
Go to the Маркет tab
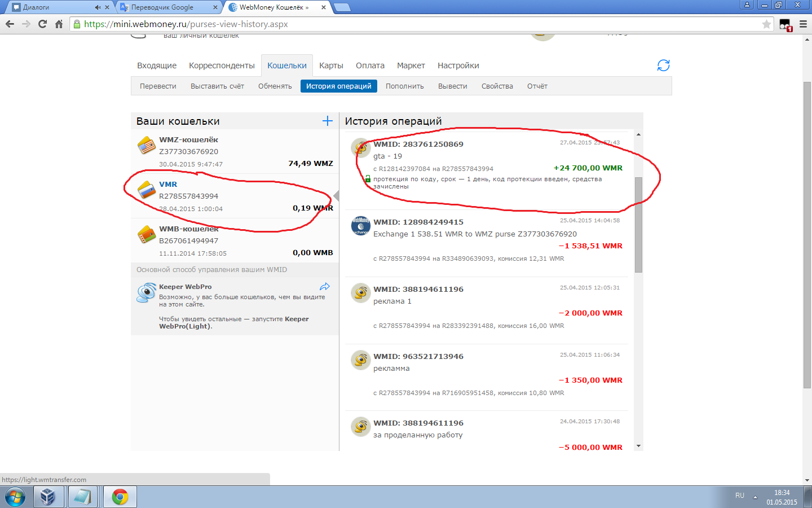point(411,65)
